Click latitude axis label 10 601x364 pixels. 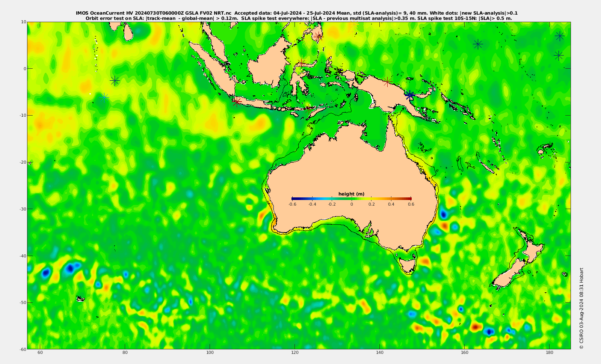tap(23, 22)
